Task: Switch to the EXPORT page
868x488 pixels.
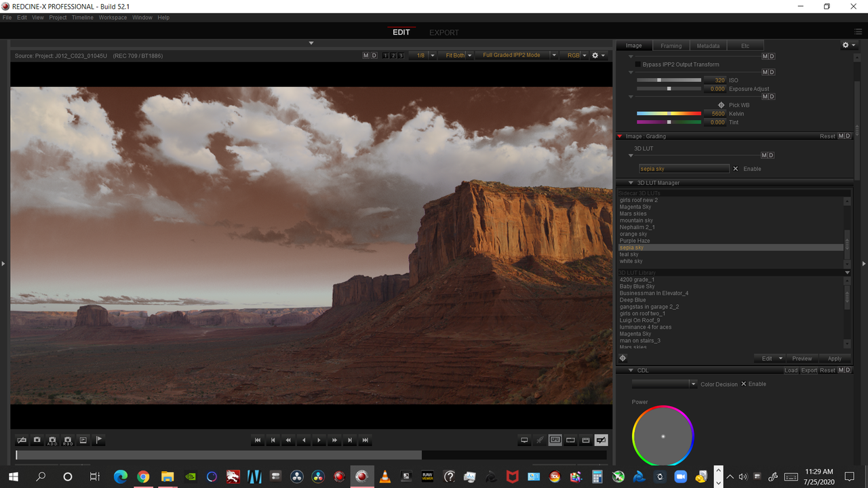Action: tap(444, 33)
